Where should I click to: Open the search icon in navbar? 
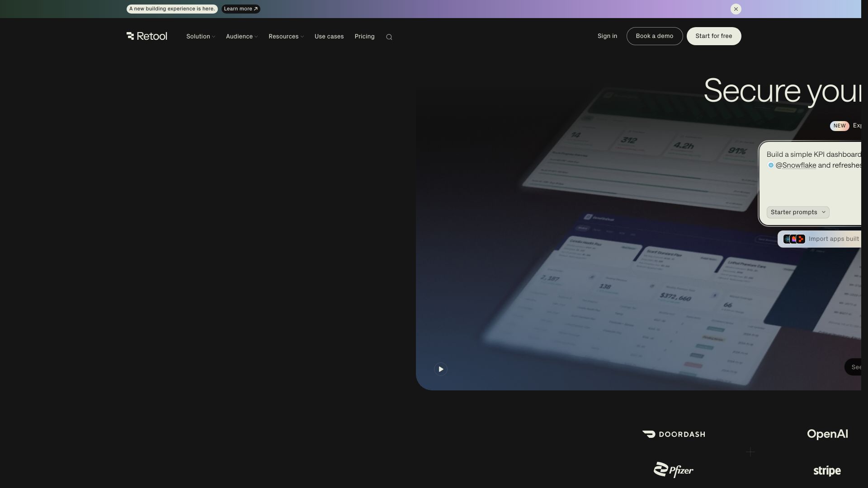[x=389, y=37]
